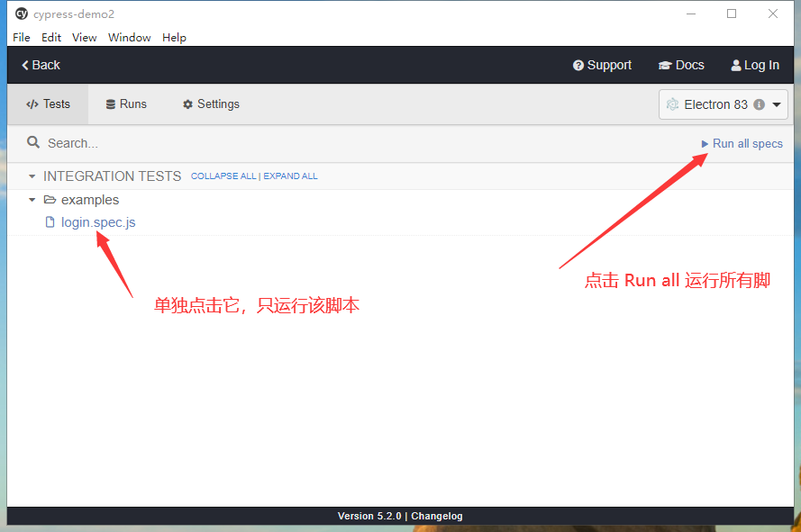
Task: Run the login.spec.js spec file
Action: point(98,222)
